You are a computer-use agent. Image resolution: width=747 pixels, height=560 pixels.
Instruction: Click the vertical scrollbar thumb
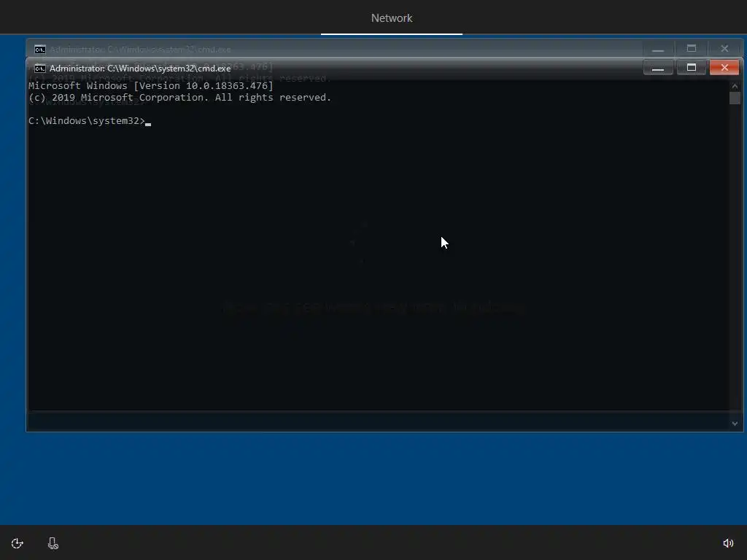click(x=735, y=98)
